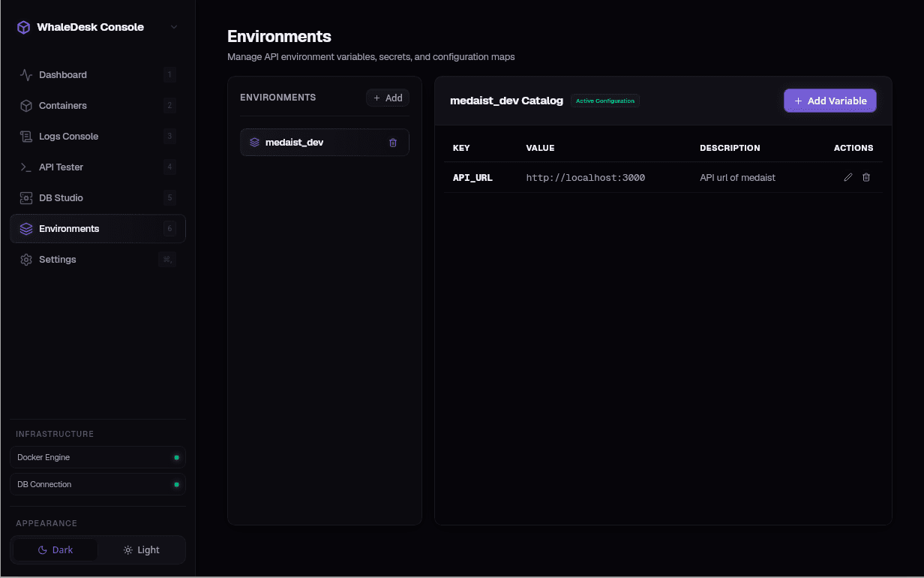Click the Logs Console scroll icon
Viewport: 924px width, 578px height.
(26, 137)
